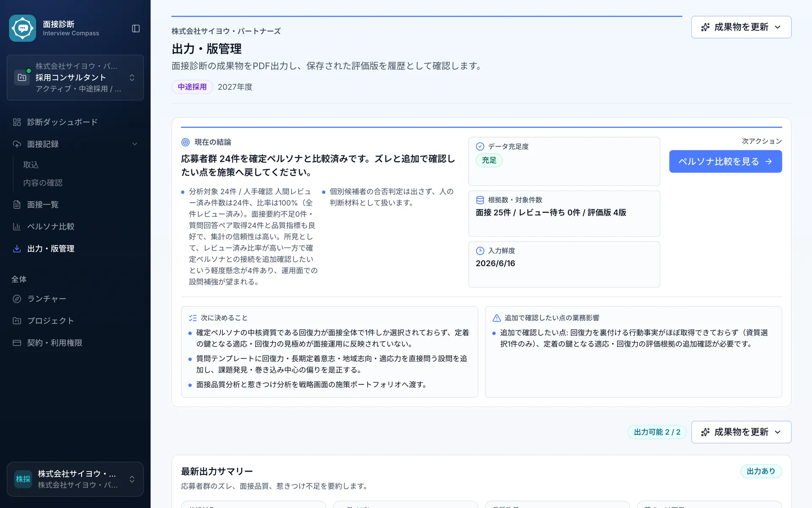Click the up-down chevron on organization switcher

(132, 479)
